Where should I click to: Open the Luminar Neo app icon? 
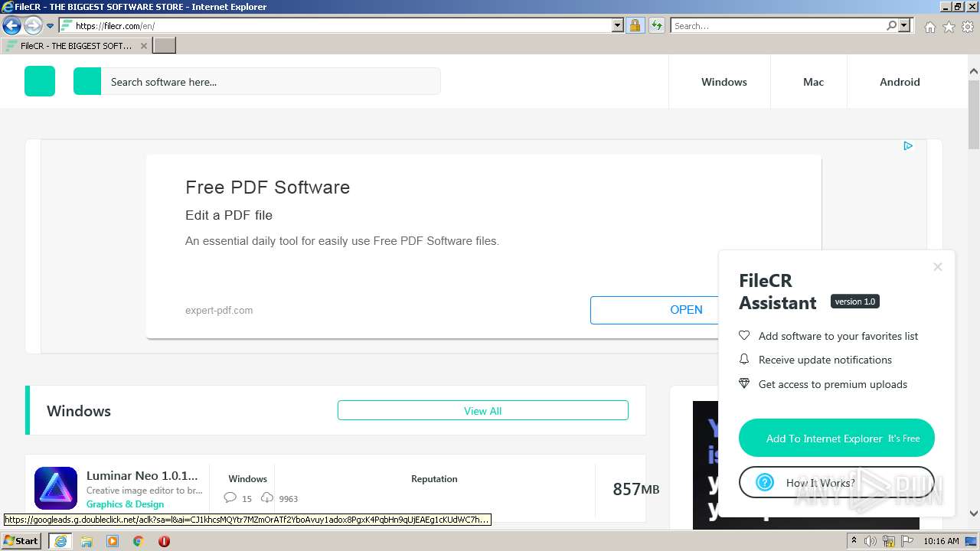(x=56, y=488)
